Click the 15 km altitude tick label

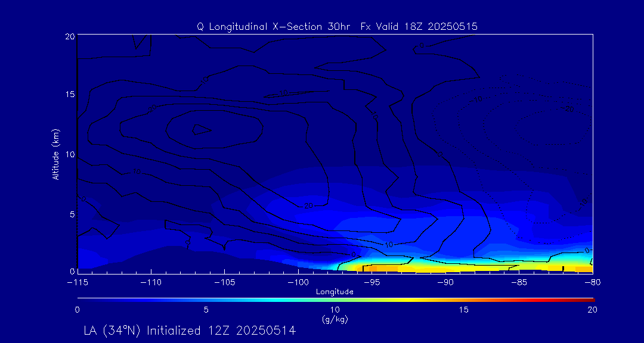coord(69,95)
